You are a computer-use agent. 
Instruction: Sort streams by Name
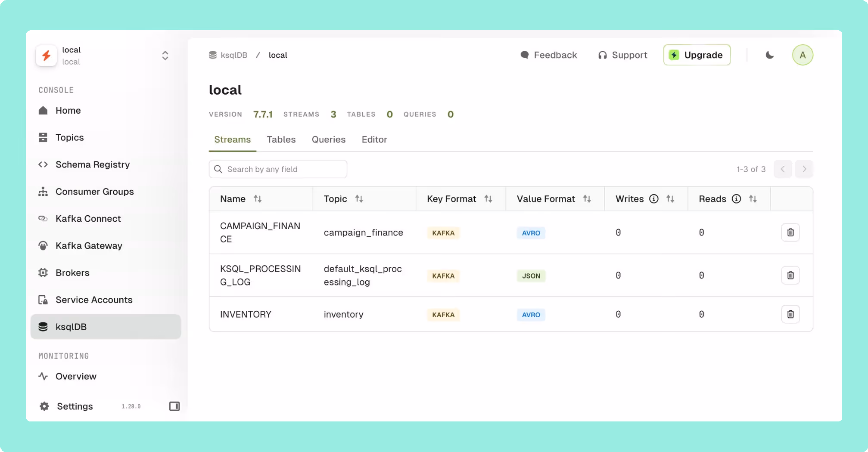click(x=258, y=199)
